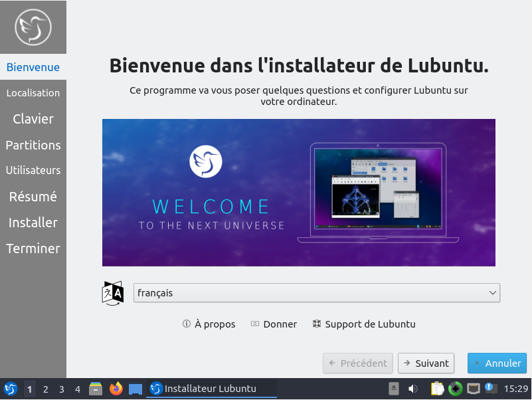This screenshot has width=532, height=400.
Task: Click the show desktop icon in the taskbar
Action: (135, 389)
